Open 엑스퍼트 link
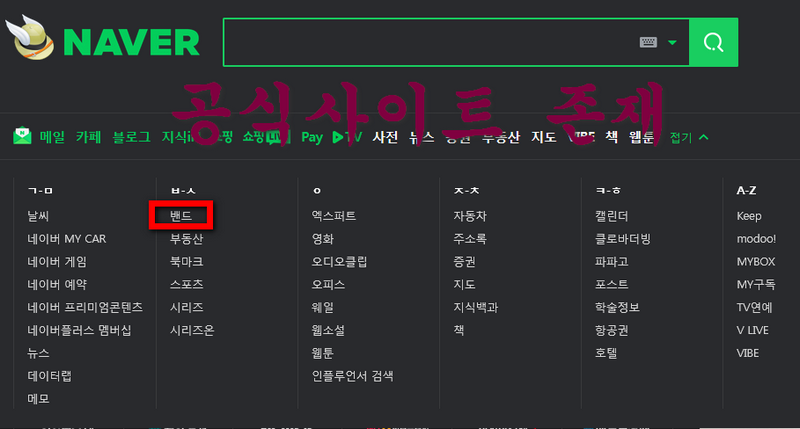This screenshot has width=800, height=429. pos(334,216)
